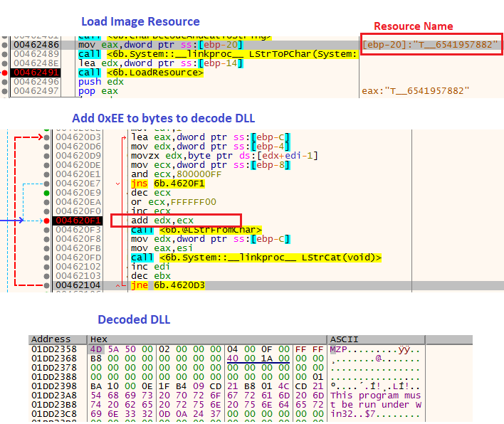This screenshot has height=424, width=504.
Task: Select dump address 01DD23C8
Action: pos(54,414)
